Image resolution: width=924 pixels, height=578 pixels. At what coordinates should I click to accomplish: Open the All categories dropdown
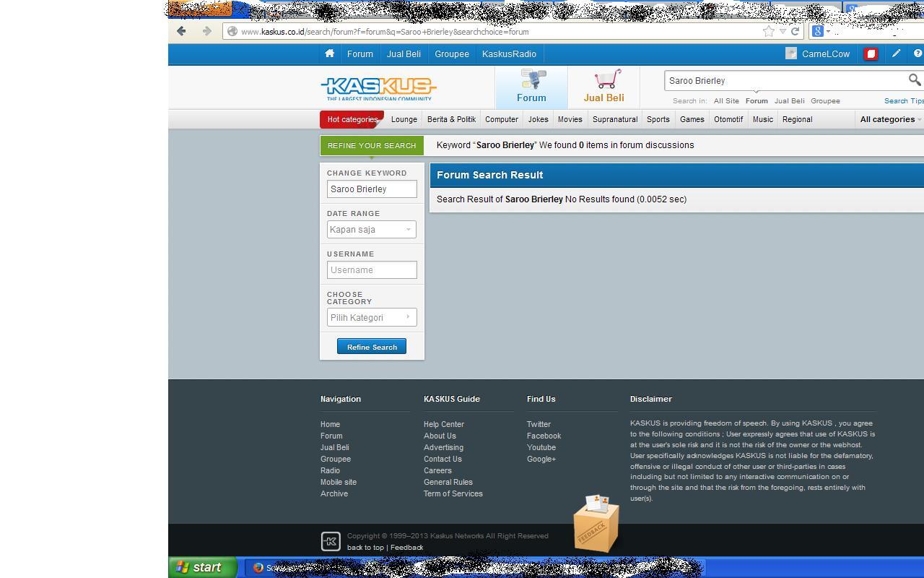click(x=891, y=119)
